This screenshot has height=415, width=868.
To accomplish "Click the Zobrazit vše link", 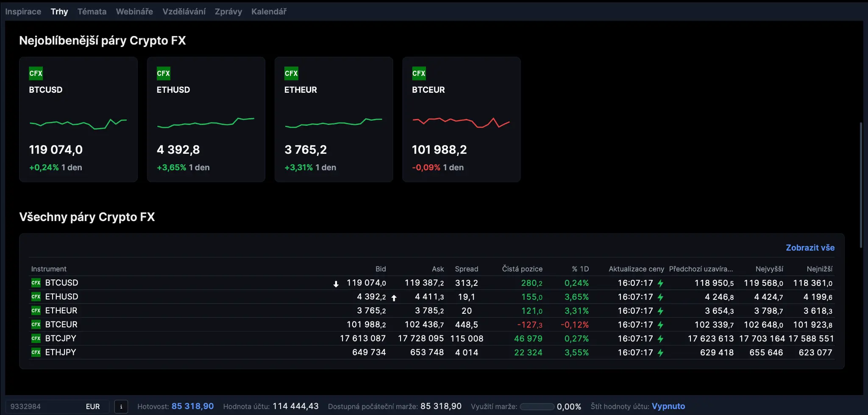I will [810, 248].
